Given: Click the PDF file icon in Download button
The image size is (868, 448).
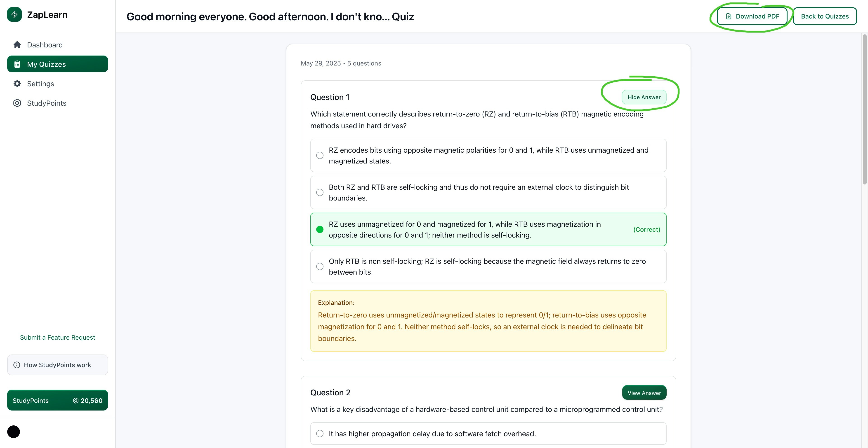Looking at the screenshot, I should (x=729, y=16).
